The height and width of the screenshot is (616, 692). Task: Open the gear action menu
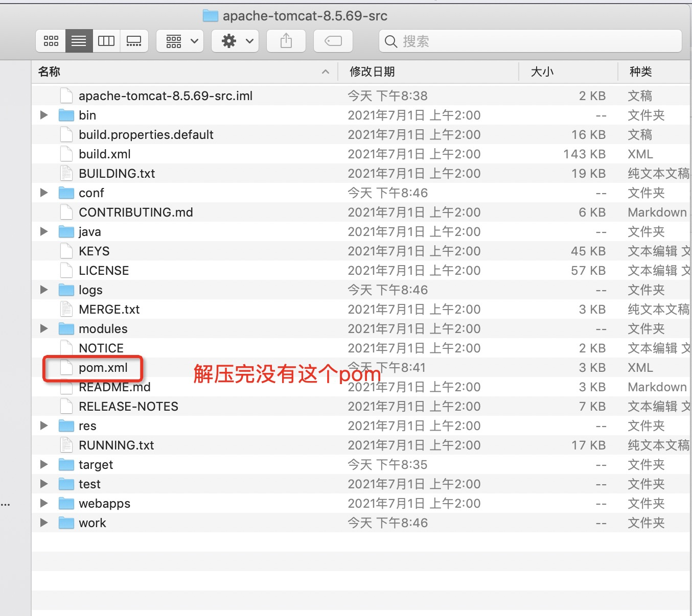tap(235, 41)
